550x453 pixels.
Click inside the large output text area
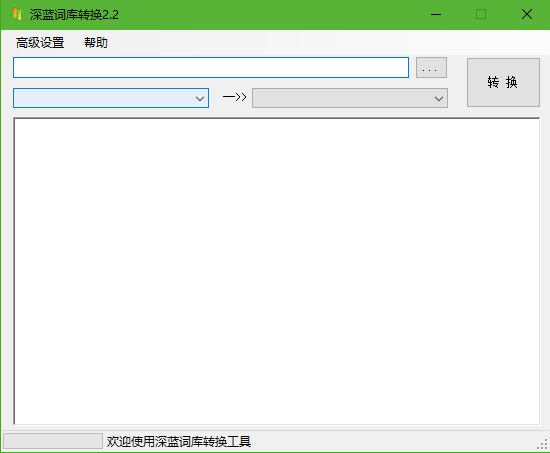pos(276,271)
